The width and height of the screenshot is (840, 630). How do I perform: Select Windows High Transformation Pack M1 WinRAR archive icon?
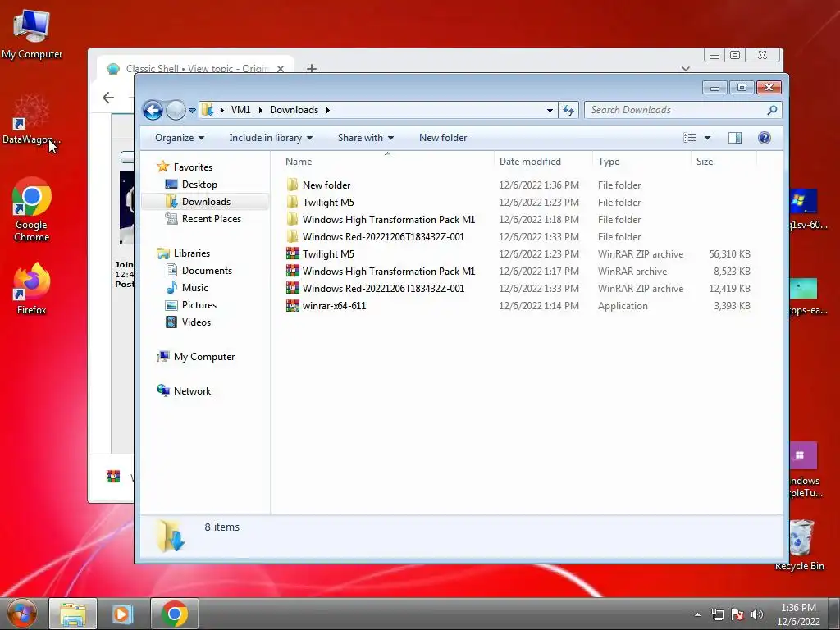point(293,271)
